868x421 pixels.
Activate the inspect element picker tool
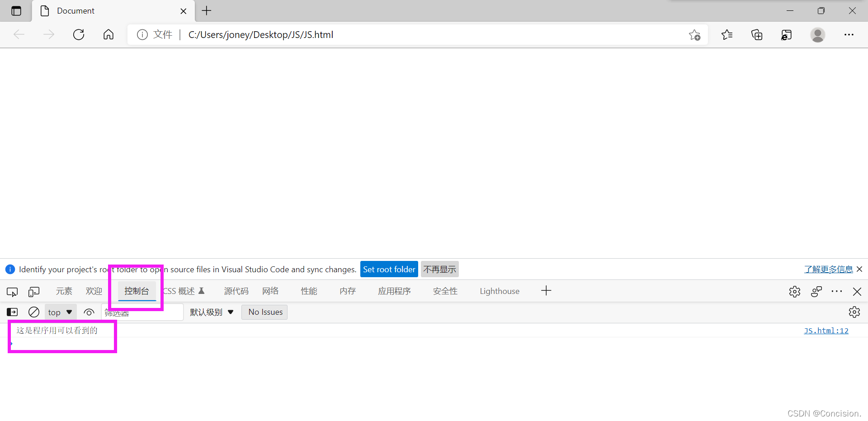(12, 292)
